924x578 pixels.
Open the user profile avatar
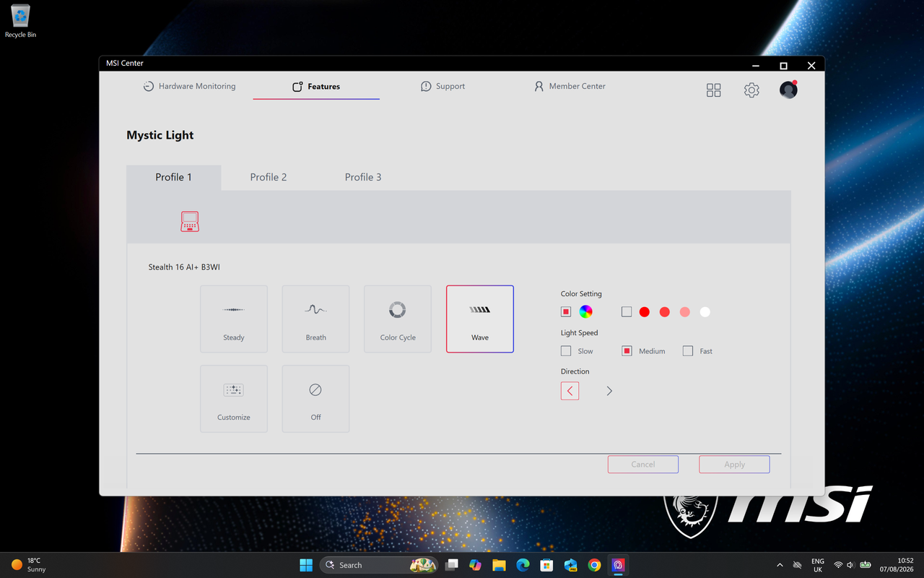point(788,90)
